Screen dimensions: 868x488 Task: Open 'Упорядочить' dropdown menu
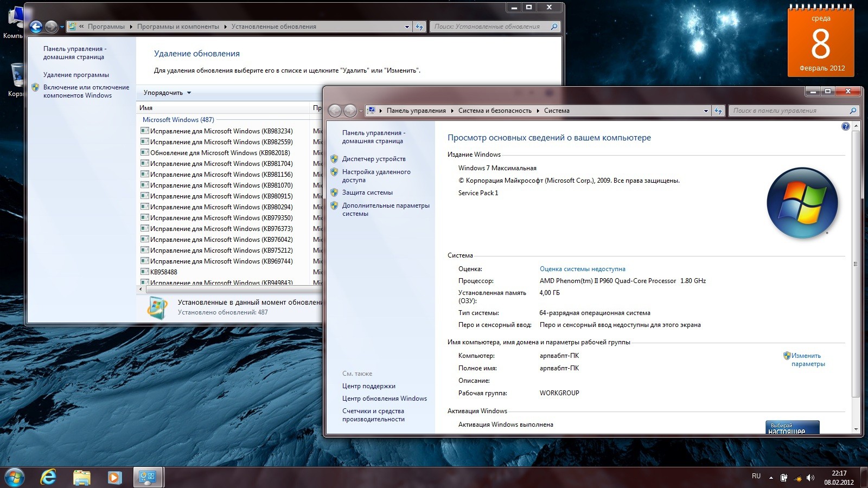click(x=167, y=93)
